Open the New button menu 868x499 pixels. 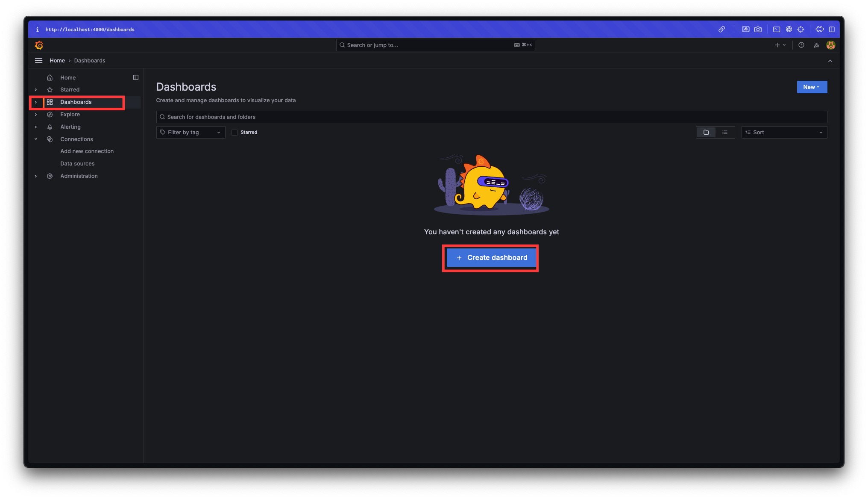pos(812,87)
